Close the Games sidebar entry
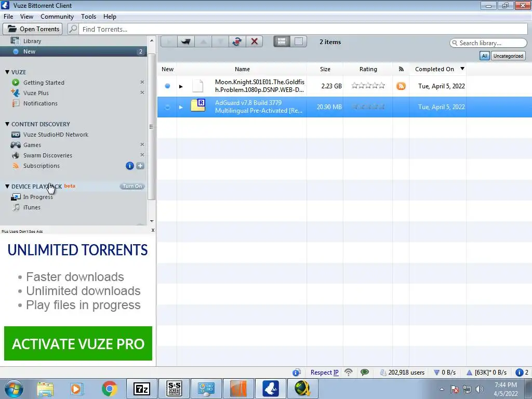The image size is (532, 399). point(142,144)
